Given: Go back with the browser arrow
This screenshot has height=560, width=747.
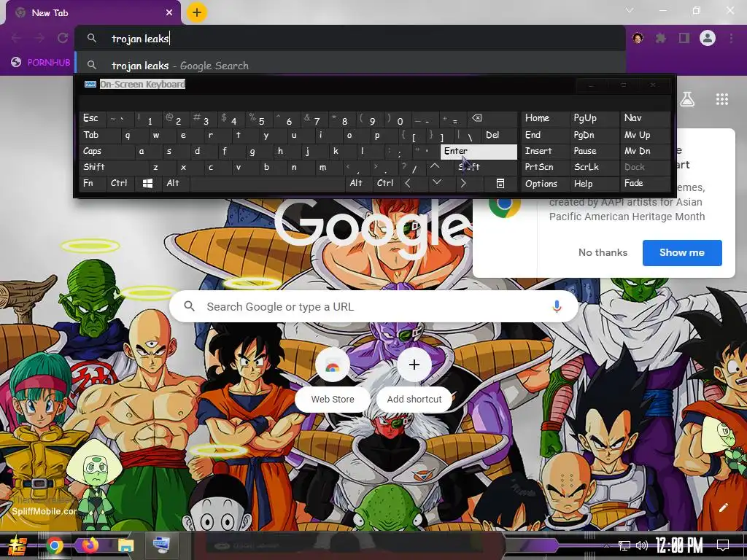Looking at the screenshot, I should (16, 38).
